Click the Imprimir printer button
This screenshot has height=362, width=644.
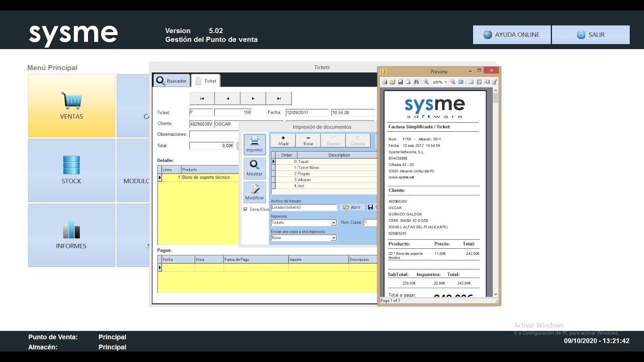coord(255,144)
